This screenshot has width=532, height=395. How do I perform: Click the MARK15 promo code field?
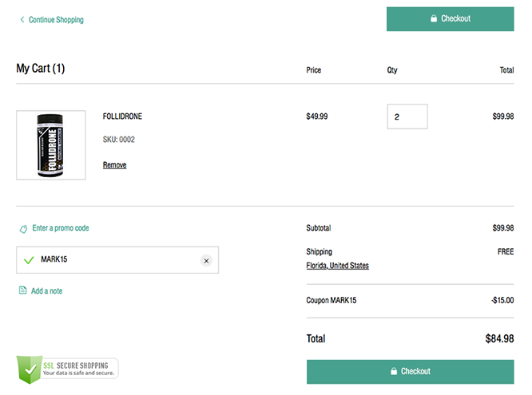117,259
